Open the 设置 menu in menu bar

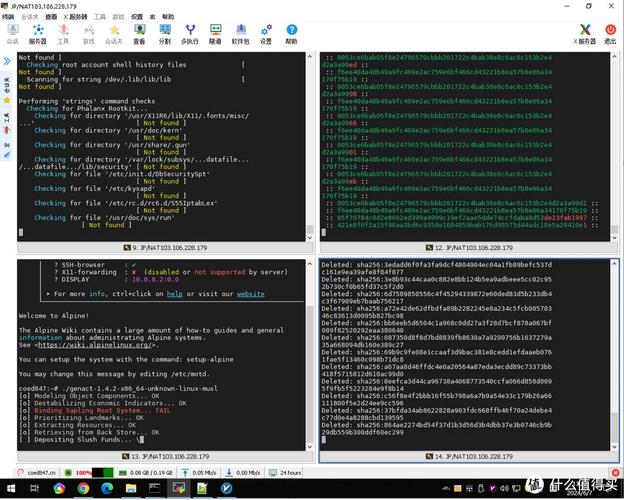(137, 16)
